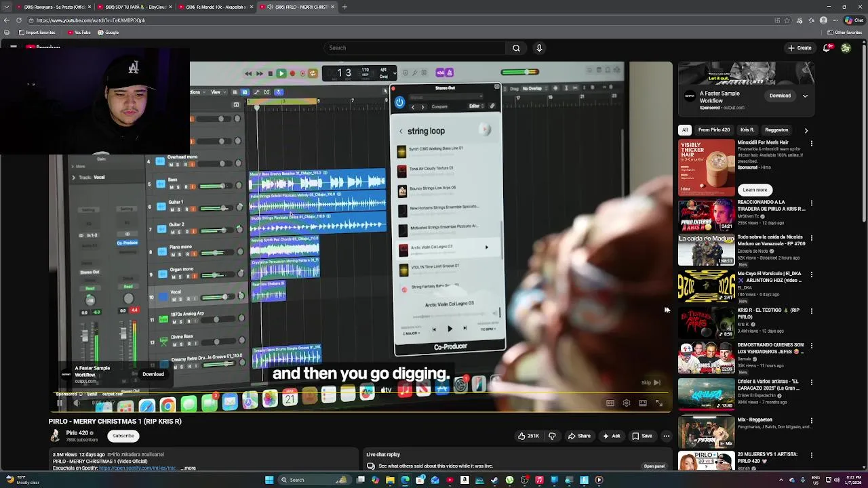Select the From Pirlo 420 chip

[x=714, y=130]
